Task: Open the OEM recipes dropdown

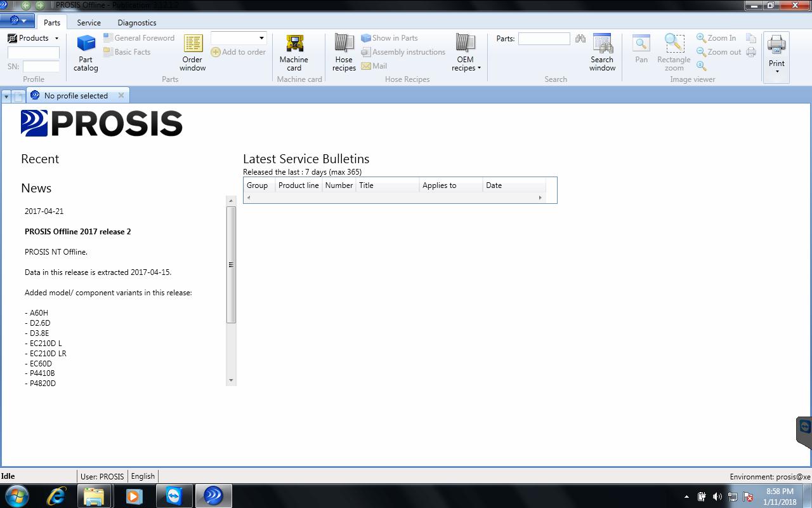Action: click(x=466, y=53)
